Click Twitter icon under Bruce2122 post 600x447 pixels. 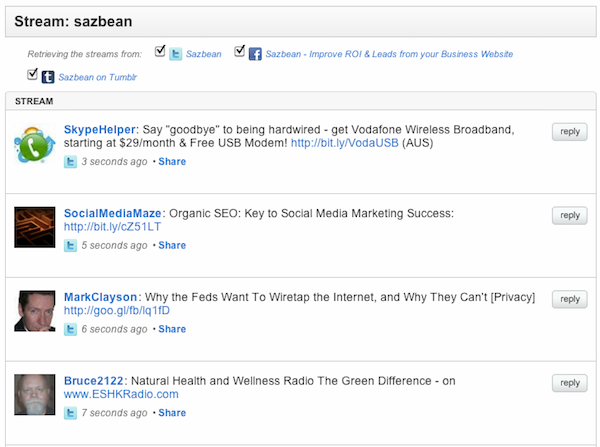70,413
